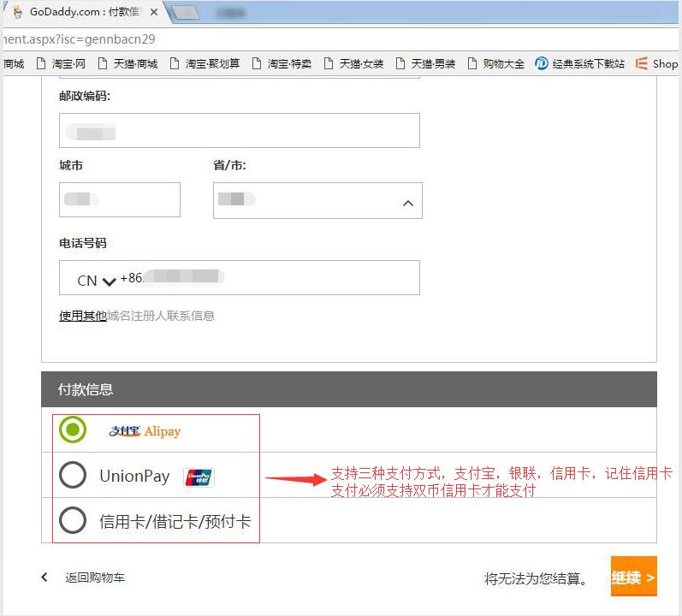Select the GoDaddy.com 付款信息 tab
This screenshot has height=616, width=682.
85,12
